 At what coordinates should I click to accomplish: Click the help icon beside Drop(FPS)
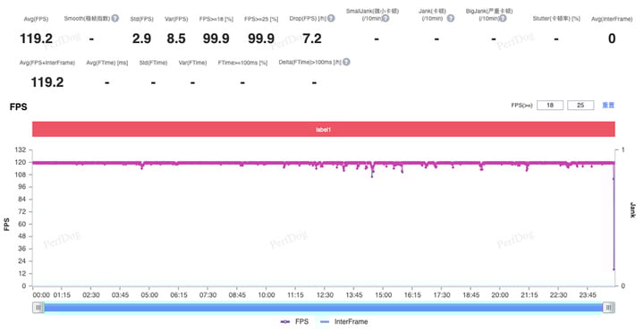pos(331,18)
